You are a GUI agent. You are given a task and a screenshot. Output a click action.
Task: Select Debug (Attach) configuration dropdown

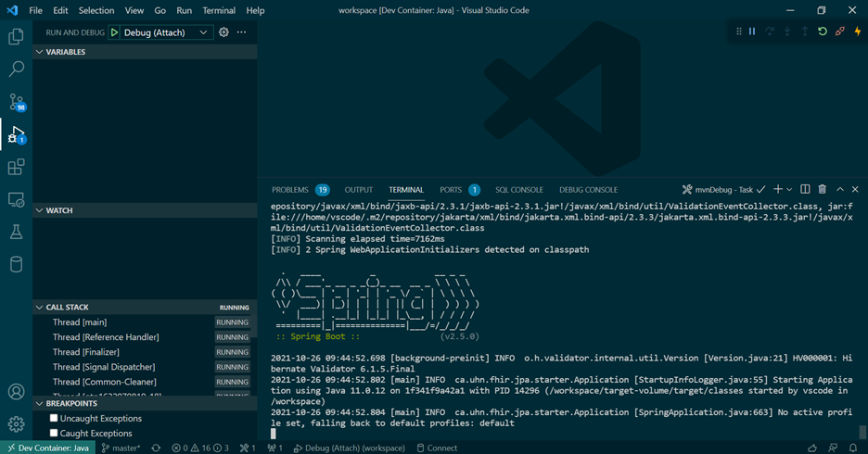point(165,32)
